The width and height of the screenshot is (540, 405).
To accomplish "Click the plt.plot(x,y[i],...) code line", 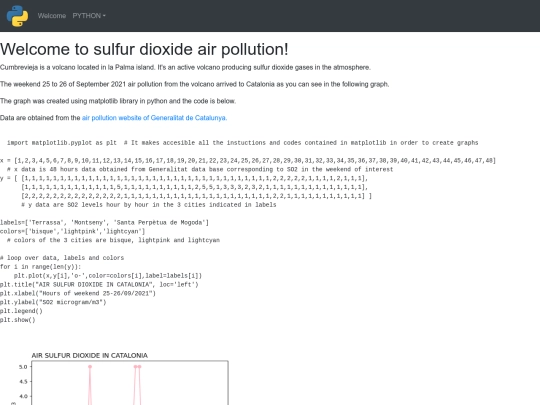I will coord(108,276).
